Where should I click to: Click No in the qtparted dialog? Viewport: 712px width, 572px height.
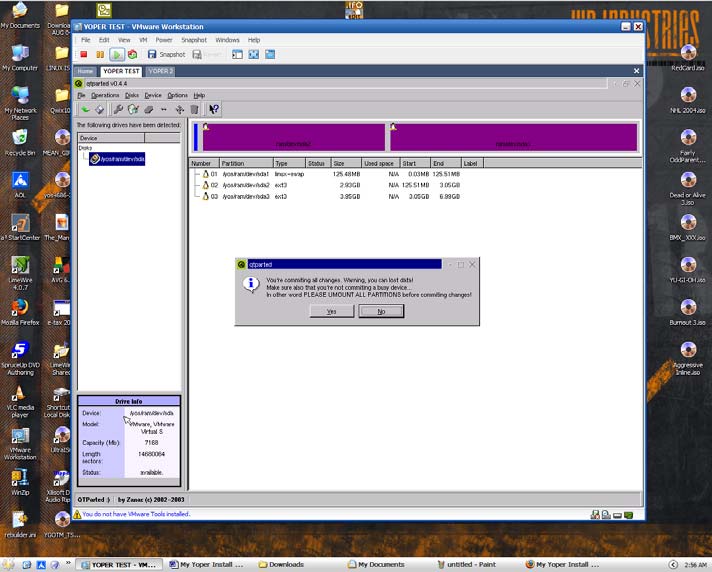click(x=381, y=311)
